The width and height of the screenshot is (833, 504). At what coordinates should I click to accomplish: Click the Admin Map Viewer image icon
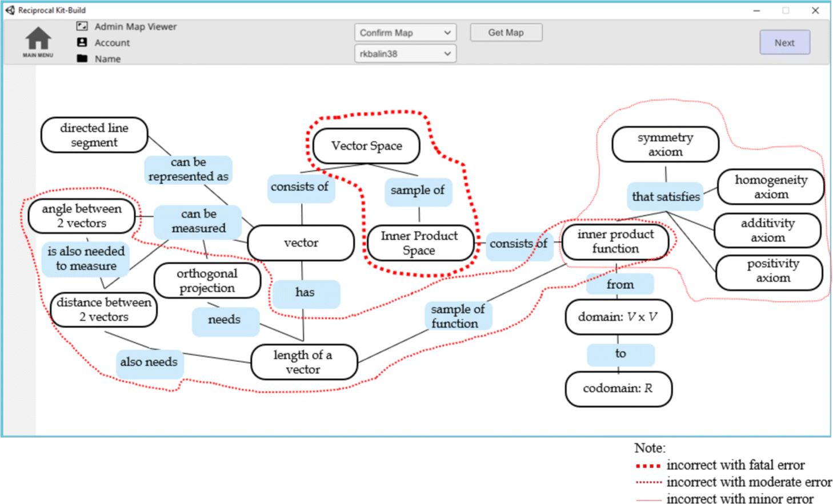(x=82, y=26)
